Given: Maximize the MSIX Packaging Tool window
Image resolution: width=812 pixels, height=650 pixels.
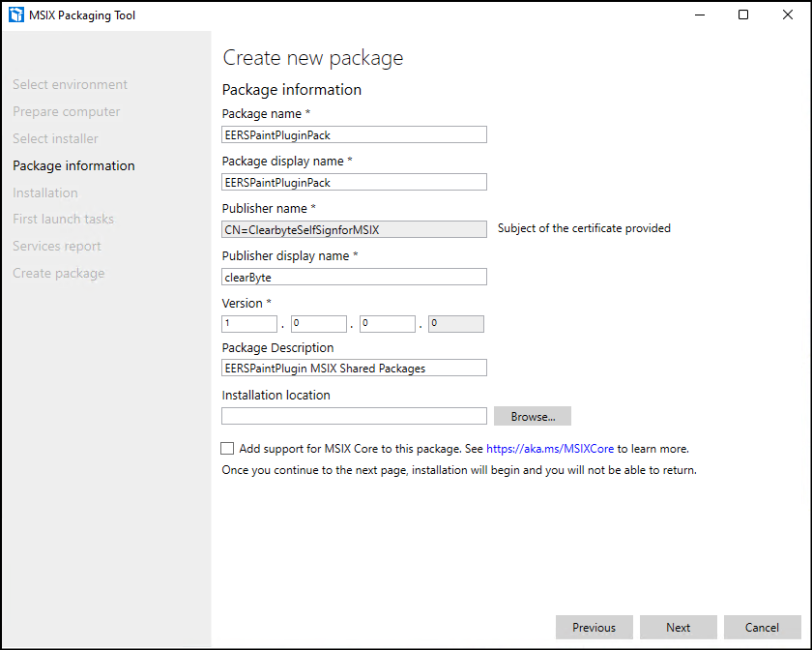Looking at the screenshot, I should click(742, 15).
